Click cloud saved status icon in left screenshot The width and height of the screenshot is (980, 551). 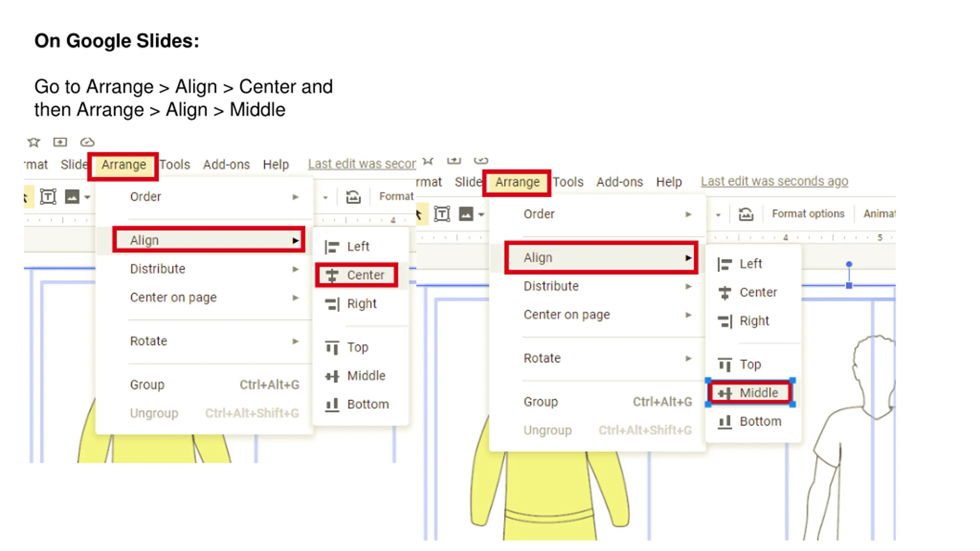(x=87, y=142)
